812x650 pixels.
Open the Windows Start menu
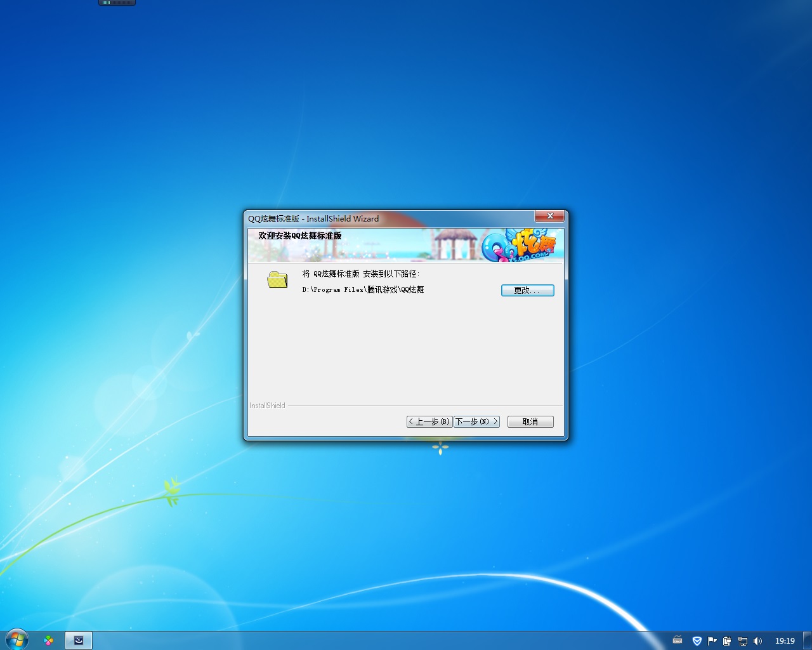coord(16,640)
